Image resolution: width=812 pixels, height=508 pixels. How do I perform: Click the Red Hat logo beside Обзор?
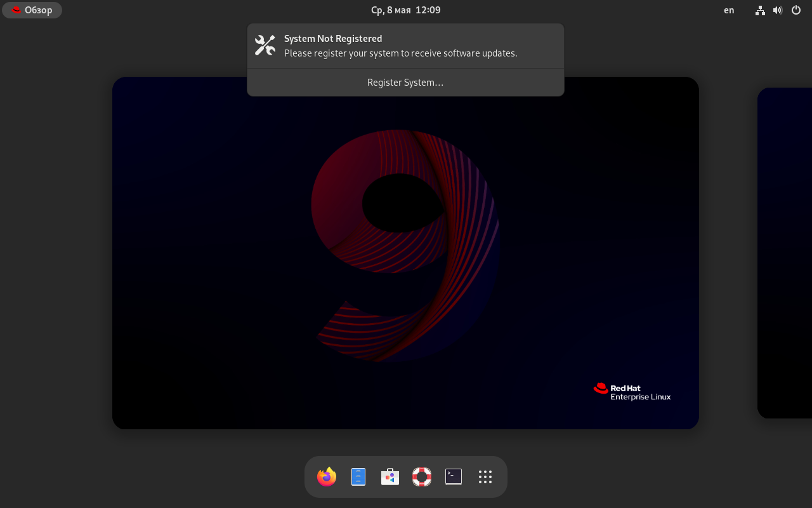coord(16,10)
